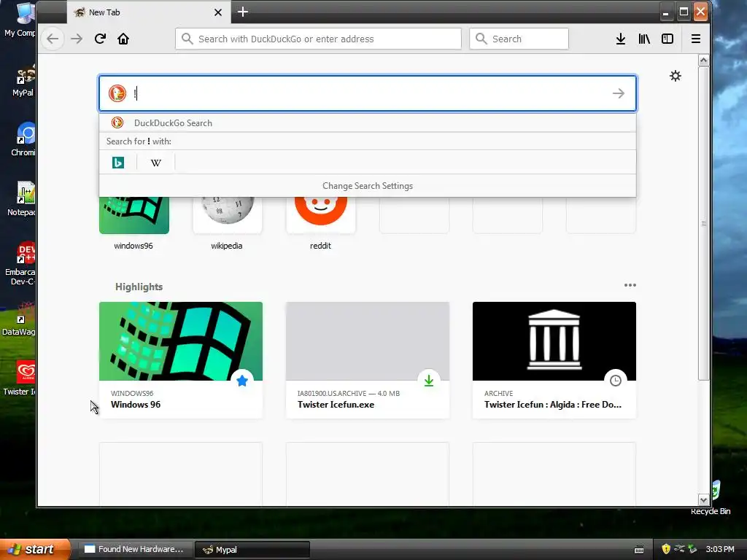Reload the current page
The image size is (747, 560).
100,39
